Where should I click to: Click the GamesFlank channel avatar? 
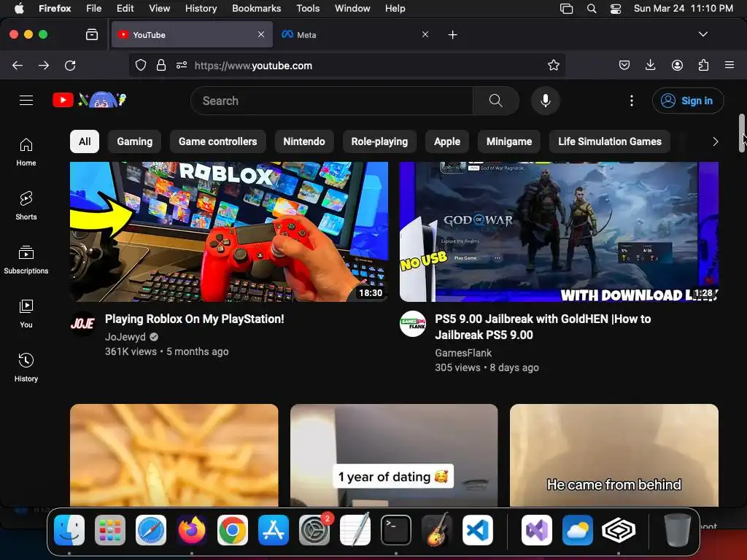pyautogui.click(x=413, y=324)
